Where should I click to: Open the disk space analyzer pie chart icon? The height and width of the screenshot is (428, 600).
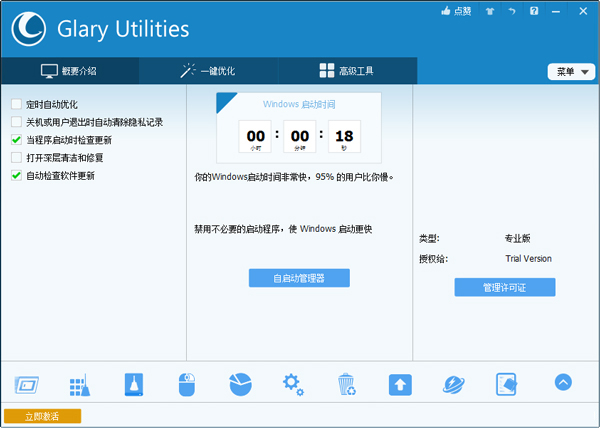(x=240, y=384)
